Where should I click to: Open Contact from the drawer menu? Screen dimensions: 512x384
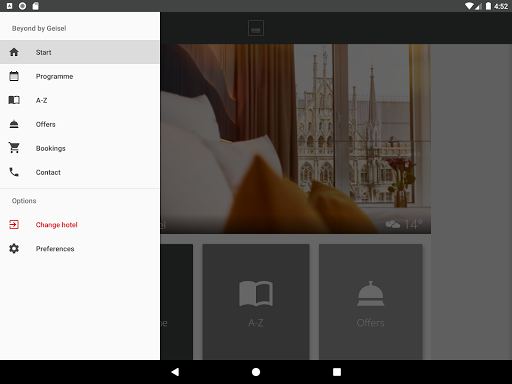pyautogui.click(x=80, y=172)
